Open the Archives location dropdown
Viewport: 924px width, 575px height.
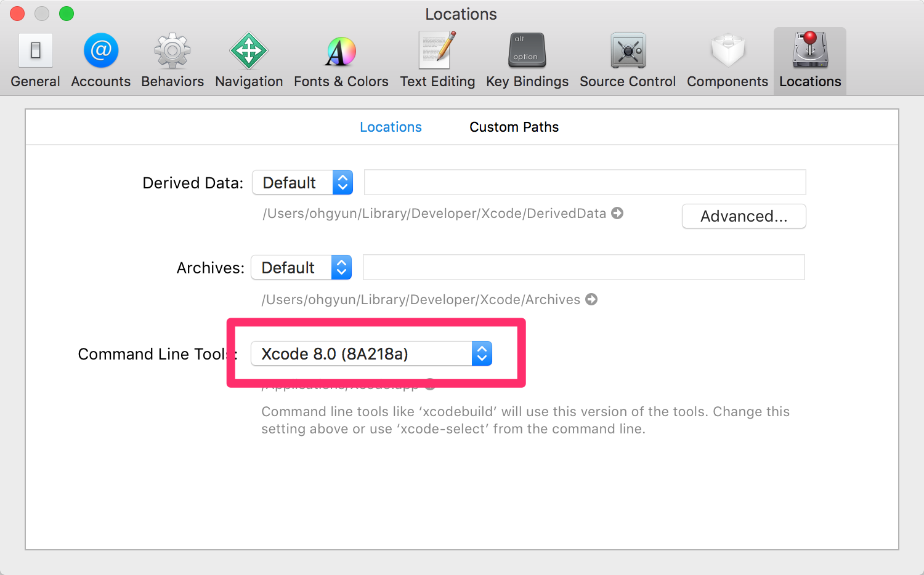click(301, 267)
